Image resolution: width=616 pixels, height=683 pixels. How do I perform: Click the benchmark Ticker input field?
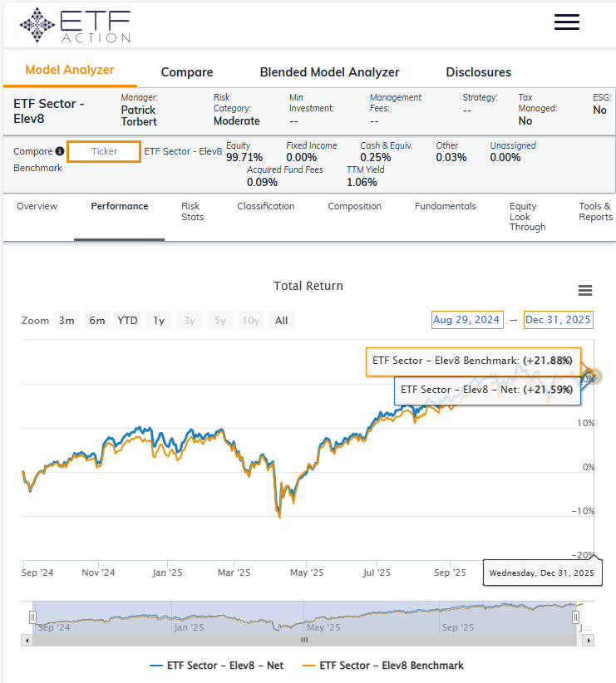tap(104, 151)
